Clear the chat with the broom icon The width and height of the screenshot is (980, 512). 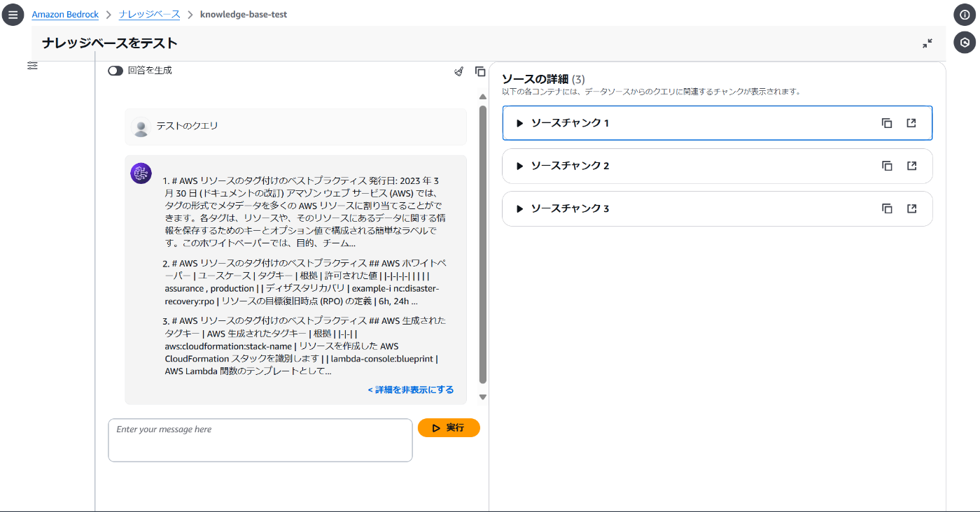pyautogui.click(x=458, y=71)
